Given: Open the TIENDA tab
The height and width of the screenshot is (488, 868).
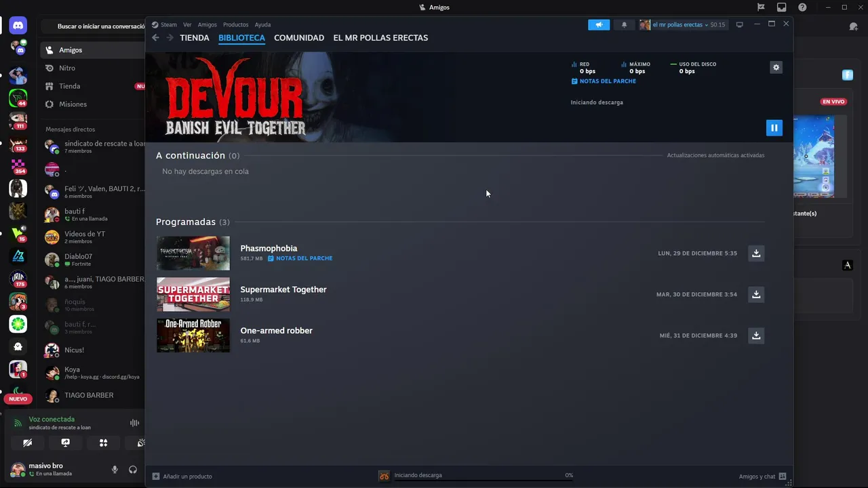Looking at the screenshot, I should tap(195, 38).
